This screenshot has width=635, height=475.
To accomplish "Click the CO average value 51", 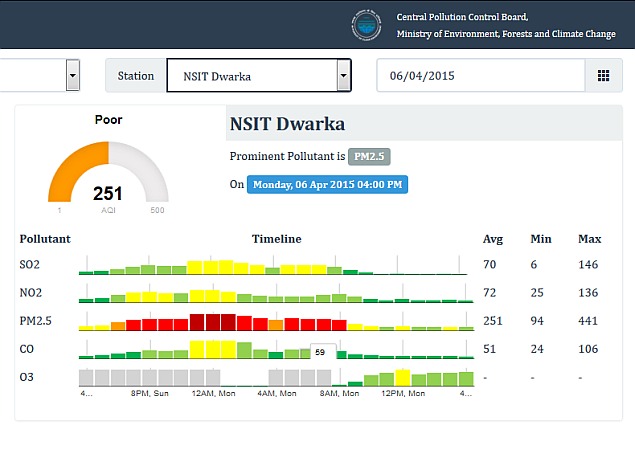I will 490,349.
